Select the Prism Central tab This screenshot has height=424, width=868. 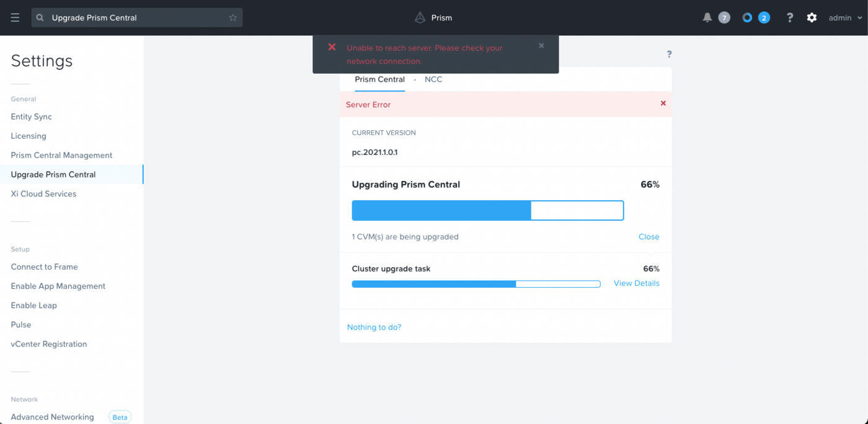[x=379, y=79]
